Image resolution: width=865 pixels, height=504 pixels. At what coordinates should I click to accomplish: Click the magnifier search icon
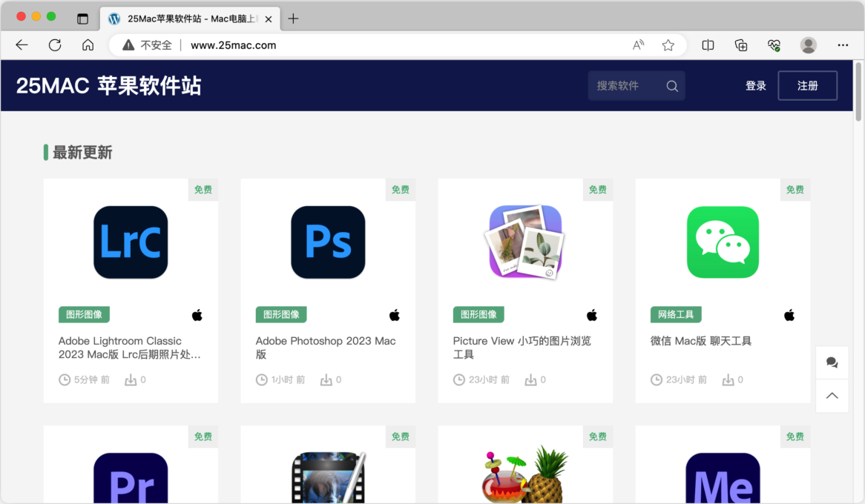(672, 86)
